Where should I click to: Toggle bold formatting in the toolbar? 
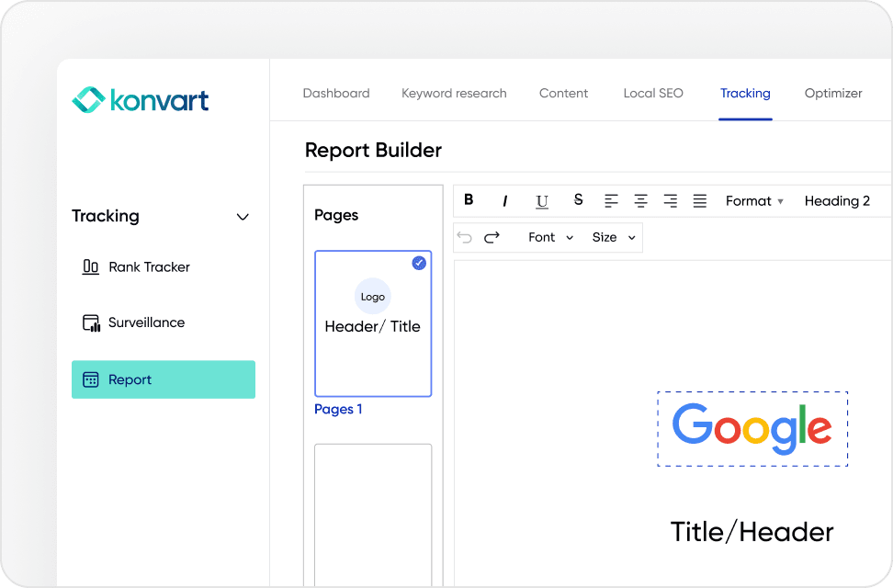coord(469,200)
